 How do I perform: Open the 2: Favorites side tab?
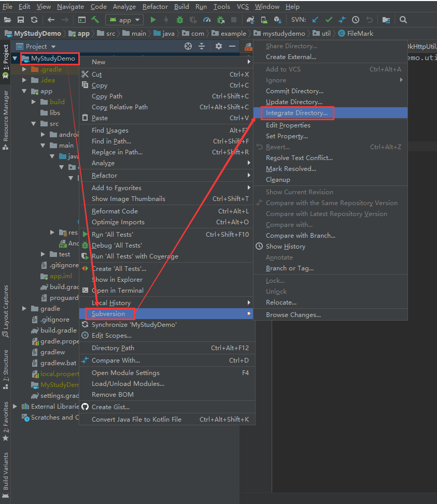tap(6, 422)
